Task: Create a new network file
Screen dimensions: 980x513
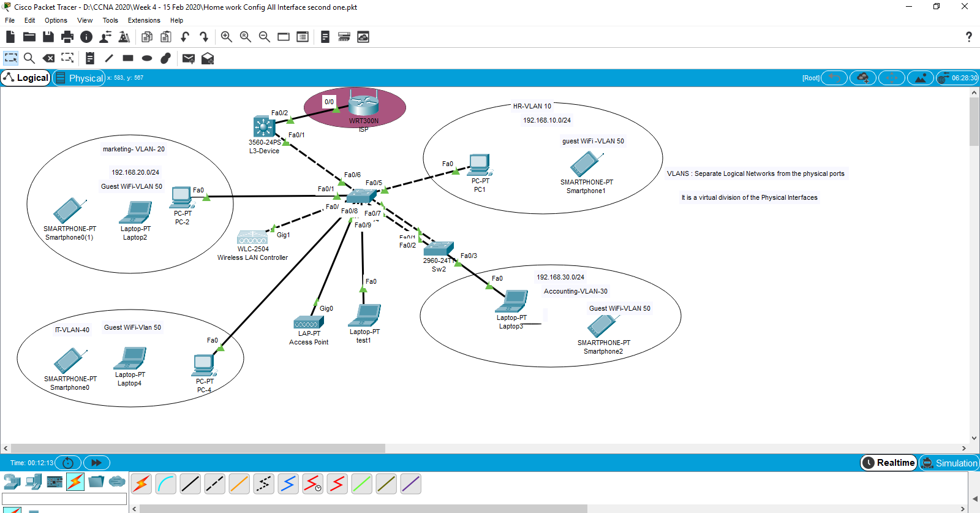Action: [x=10, y=37]
